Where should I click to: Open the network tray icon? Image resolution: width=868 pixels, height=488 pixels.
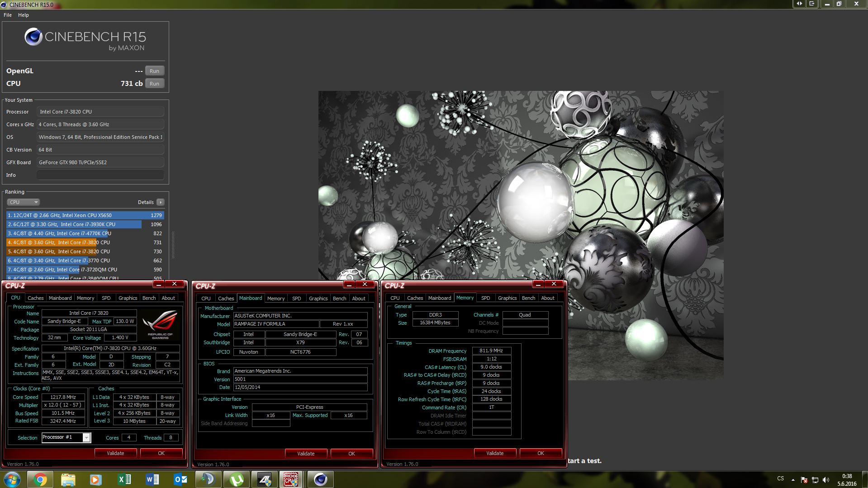(x=815, y=480)
